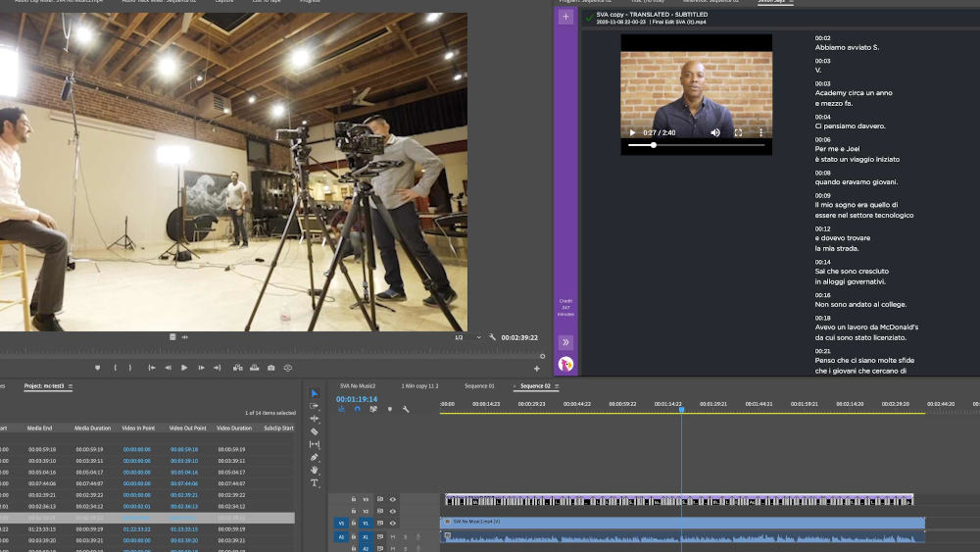
Task: Switch to Sequence 01 tab
Action: (x=479, y=385)
